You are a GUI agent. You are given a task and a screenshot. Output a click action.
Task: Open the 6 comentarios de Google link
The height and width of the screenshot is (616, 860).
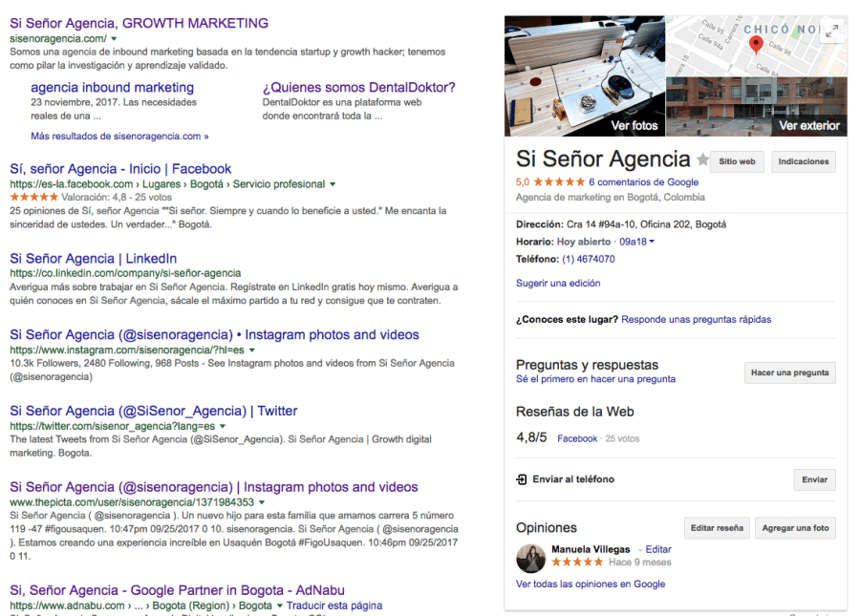[643, 182]
